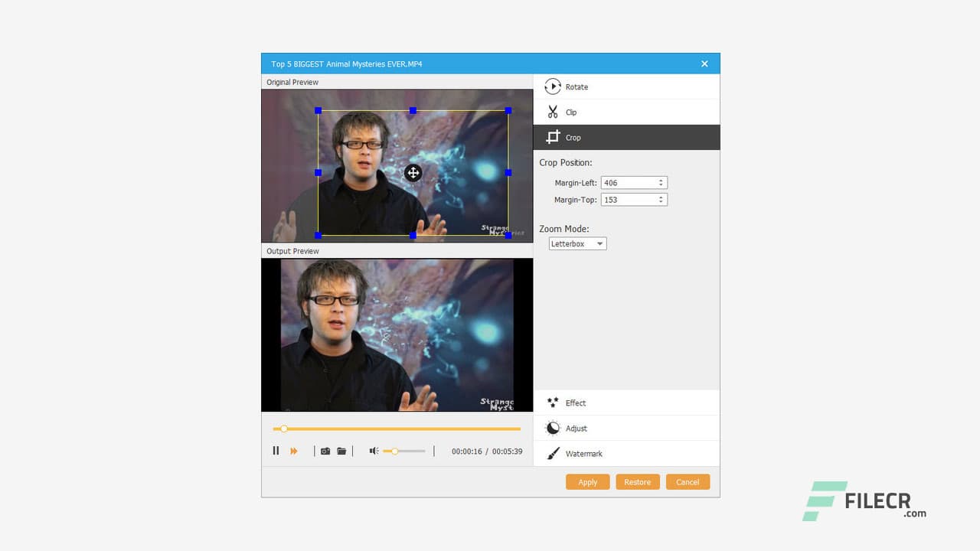Activate fast-forward playback
This screenshot has width=980, height=551.
pos(292,451)
